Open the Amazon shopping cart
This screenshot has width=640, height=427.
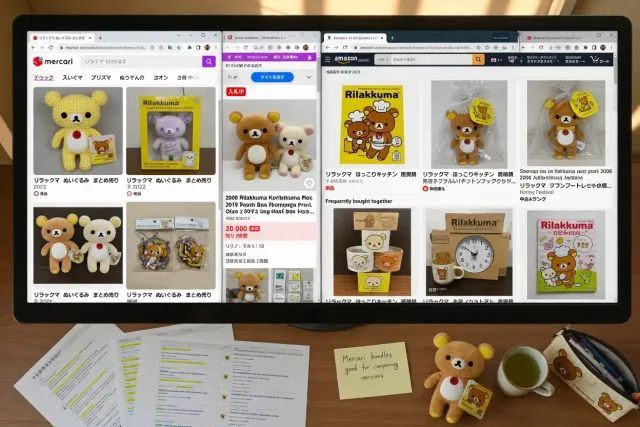pyautogui.click(x=599, y=60)
